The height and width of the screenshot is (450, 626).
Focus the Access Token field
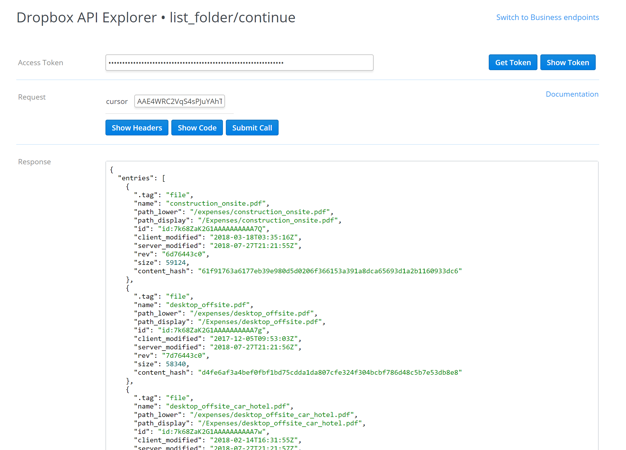pos(239,62)
